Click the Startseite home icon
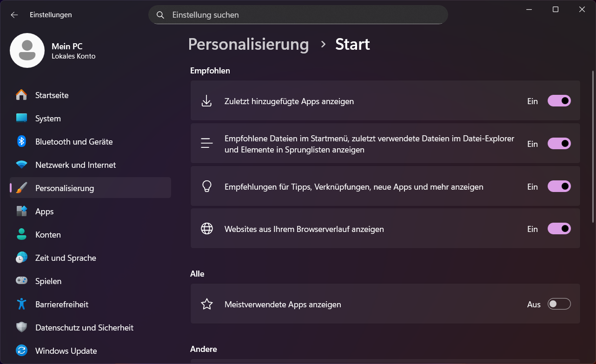The width and height of the screenshot is (596, 364). 21,95
